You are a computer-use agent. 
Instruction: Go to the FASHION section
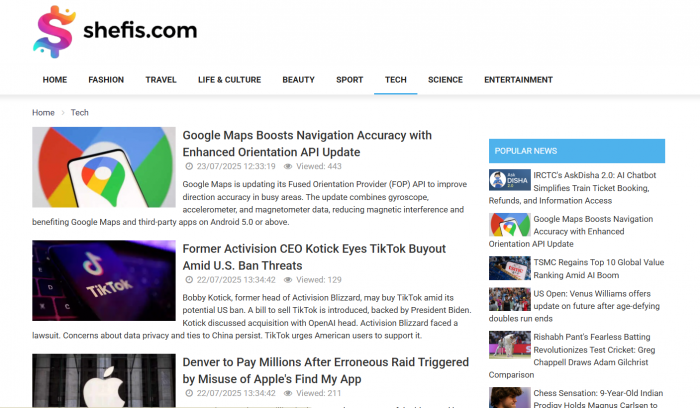(x=106, y=80)
